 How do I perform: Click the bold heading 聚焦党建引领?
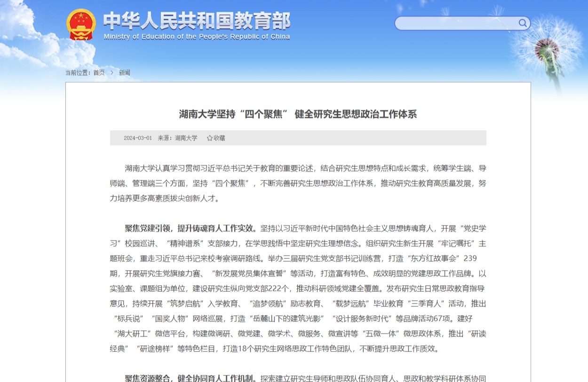point(149,228)
